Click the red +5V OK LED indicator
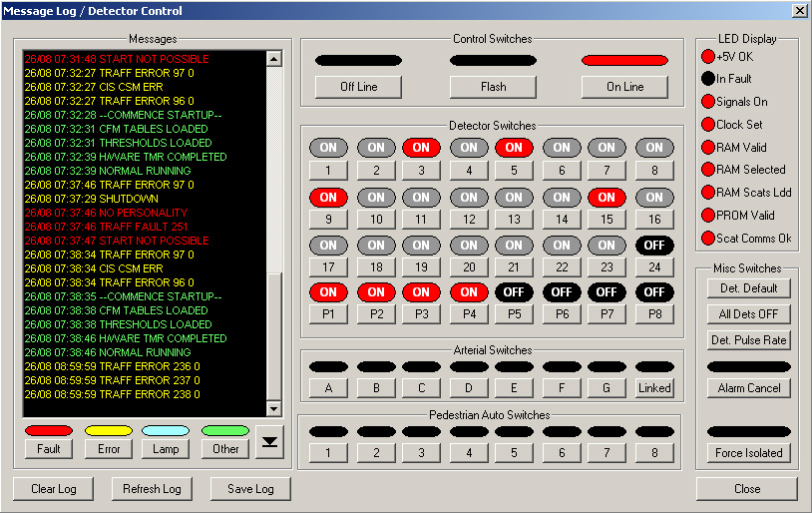The image size is (812, 513). tap(708, 57)
